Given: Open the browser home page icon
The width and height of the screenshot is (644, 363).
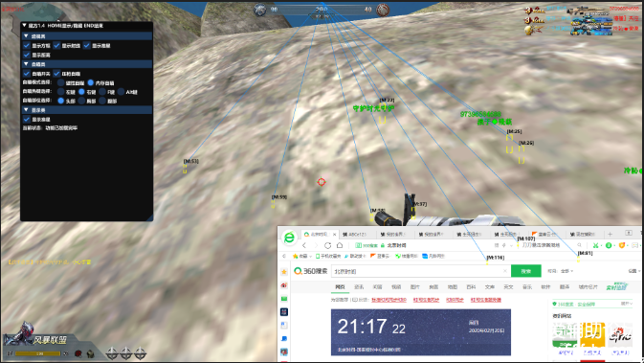Looking at the screenshot, I should tap(340, 245).
